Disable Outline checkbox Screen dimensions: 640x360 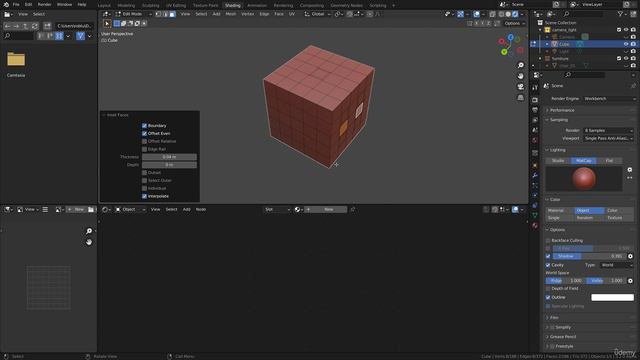(x=548, y=298)
